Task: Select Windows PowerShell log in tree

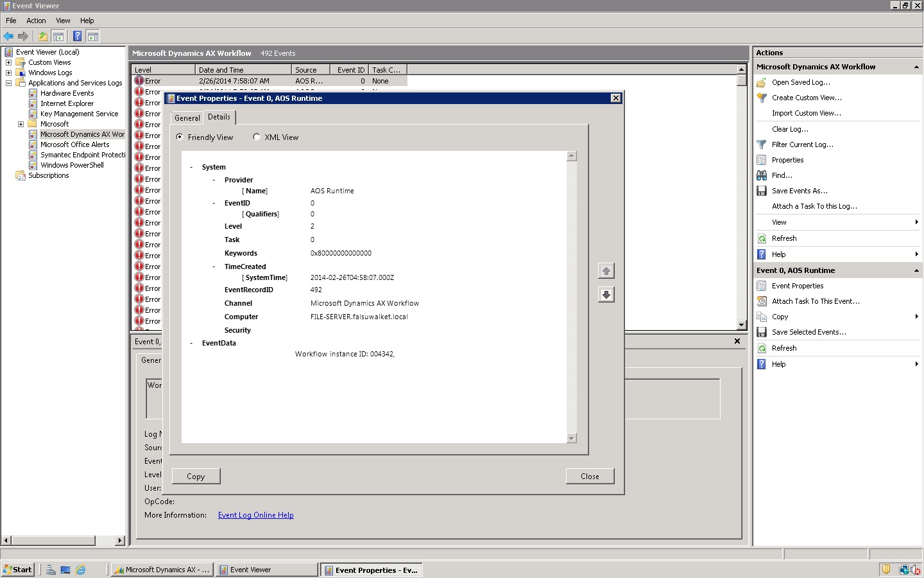Action: tap(72, 165)
